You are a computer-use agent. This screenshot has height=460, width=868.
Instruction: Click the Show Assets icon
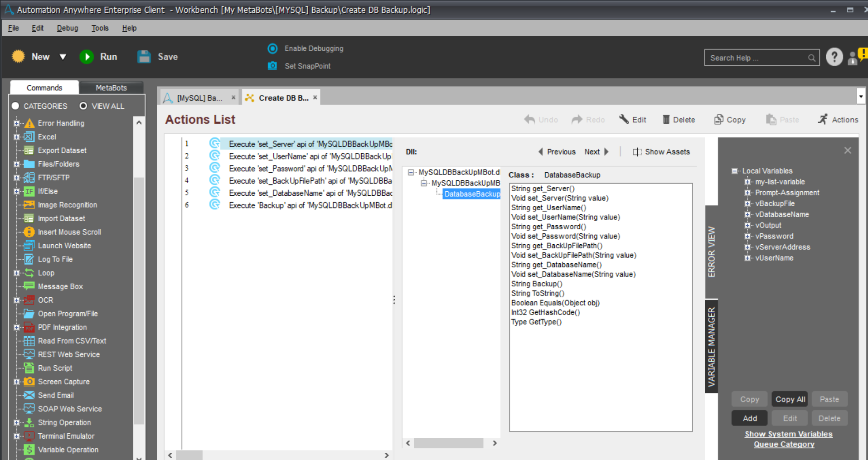coord(637,152)
